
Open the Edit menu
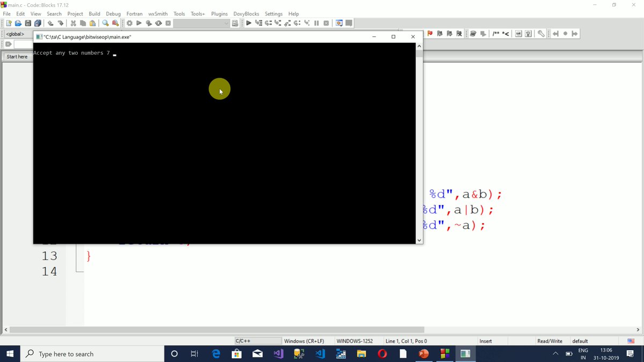(x=20, y=13)
